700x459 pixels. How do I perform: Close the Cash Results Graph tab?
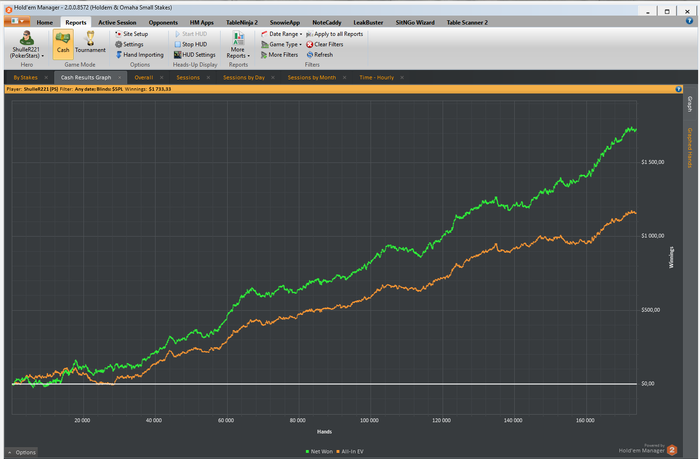[120, 78]
